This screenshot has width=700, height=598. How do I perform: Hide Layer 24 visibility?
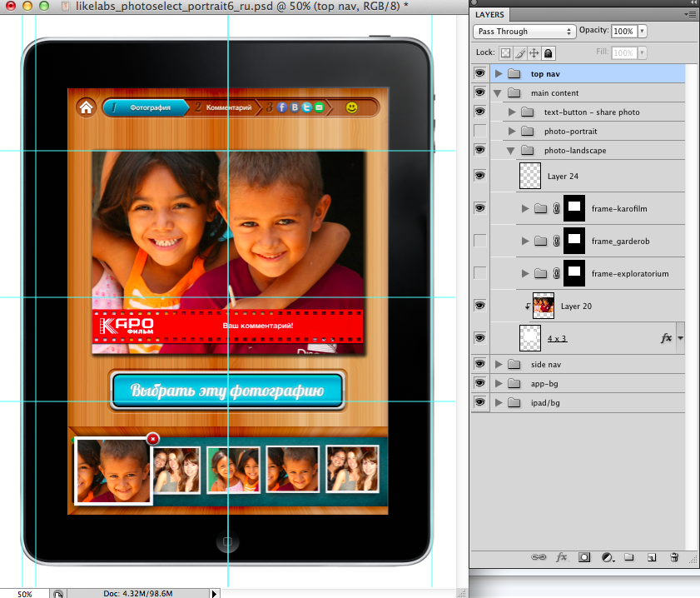(479, 176)
